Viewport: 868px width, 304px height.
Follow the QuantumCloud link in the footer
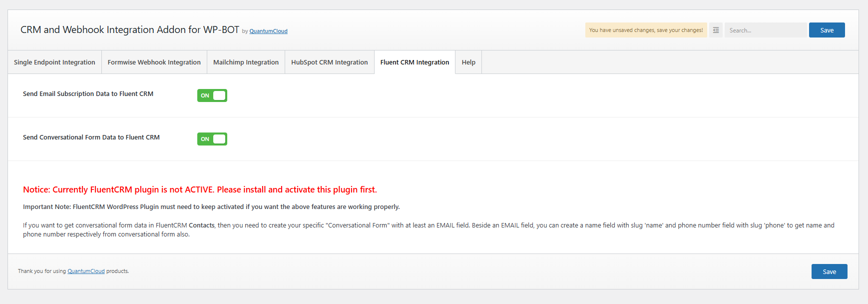(86, 271)
